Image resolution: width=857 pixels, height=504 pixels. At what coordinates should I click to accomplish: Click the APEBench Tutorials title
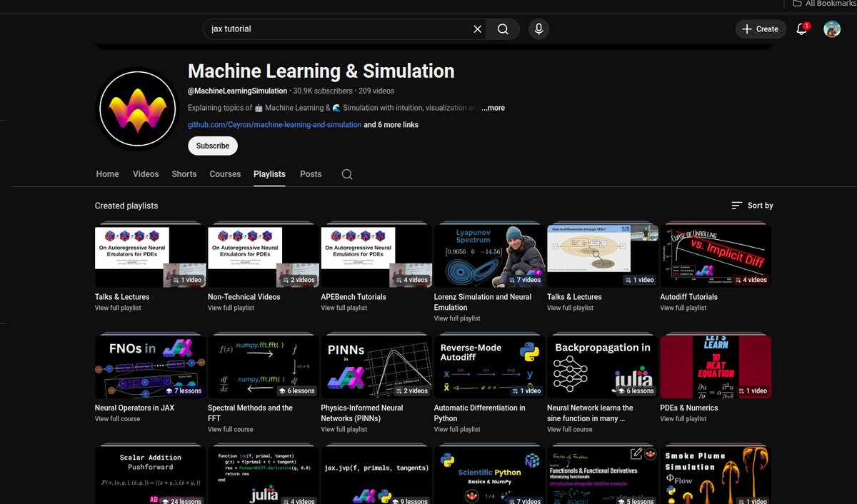(354, 297)
